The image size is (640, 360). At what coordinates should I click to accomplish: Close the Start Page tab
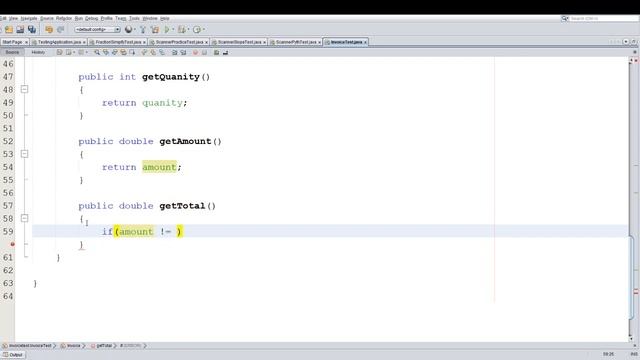tap(26, 42)
